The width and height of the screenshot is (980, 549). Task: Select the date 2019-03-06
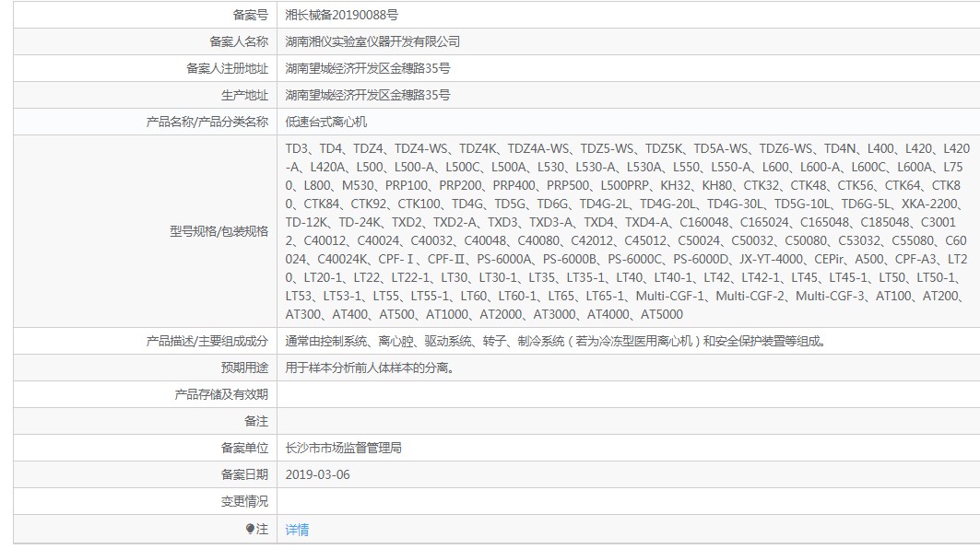click(x=317, y=474)
